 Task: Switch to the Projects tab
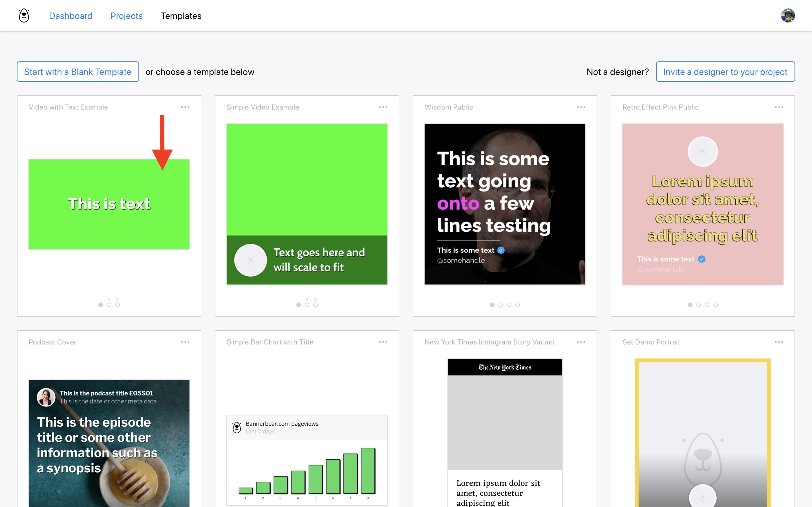tap(127, 16)
